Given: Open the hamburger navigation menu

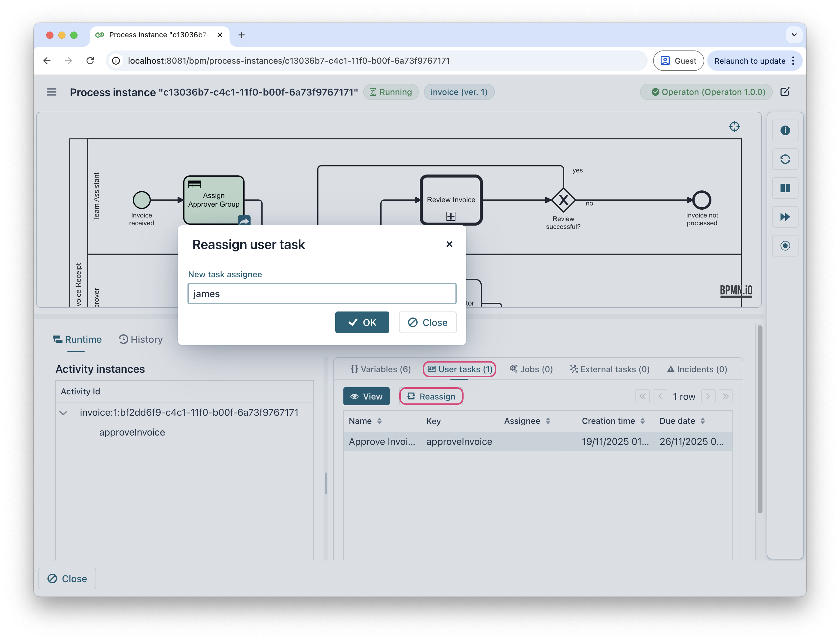Looking at the screenshot, I should 51,92.
